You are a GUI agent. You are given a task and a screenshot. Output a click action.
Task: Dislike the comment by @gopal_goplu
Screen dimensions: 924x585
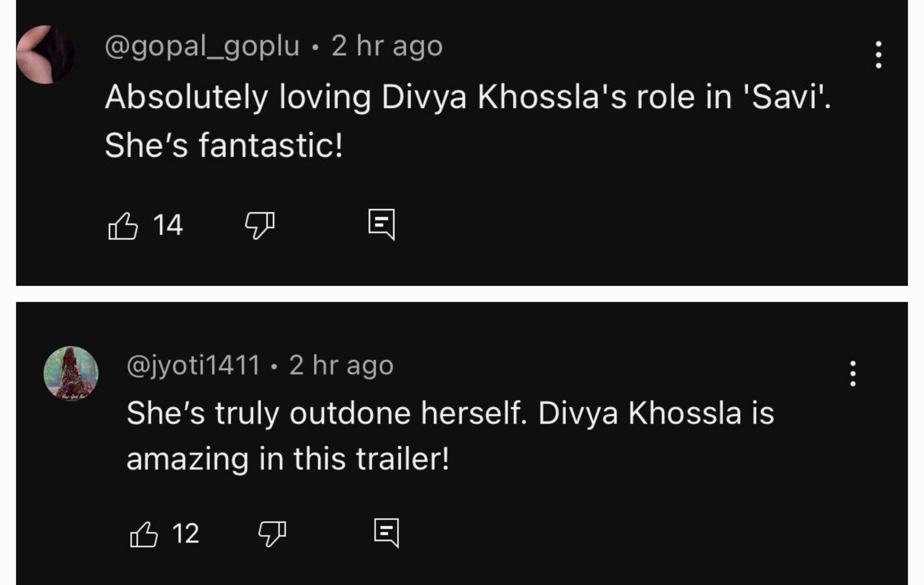260,225
